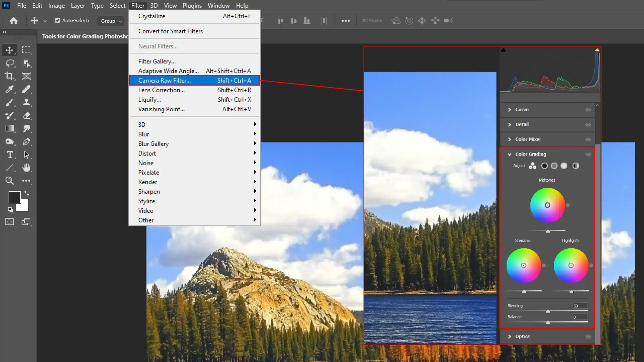Toggle Color Mixer panel eye visibility
The height and width of the screenshot is (362, 644).
[588, 140]
